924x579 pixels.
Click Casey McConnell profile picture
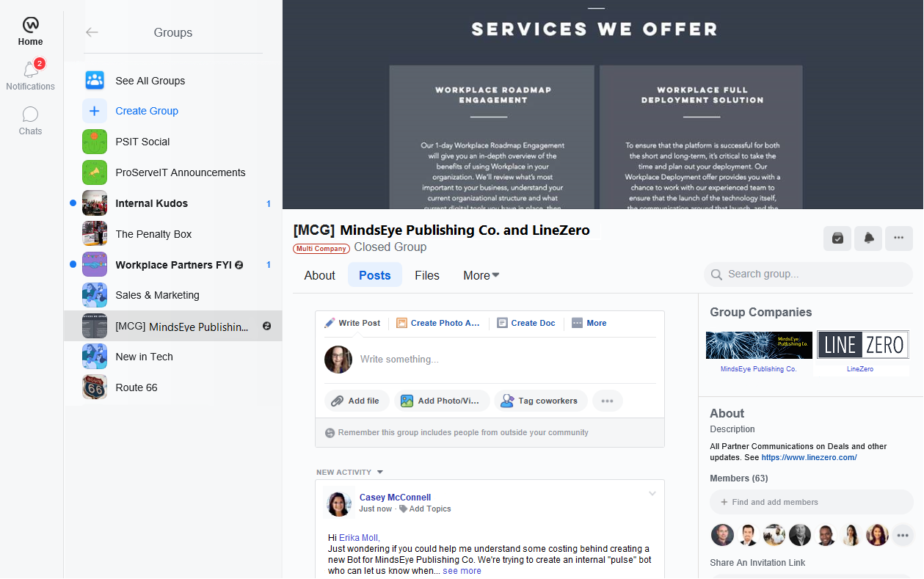pyautogui.click(x=339, y=503)
